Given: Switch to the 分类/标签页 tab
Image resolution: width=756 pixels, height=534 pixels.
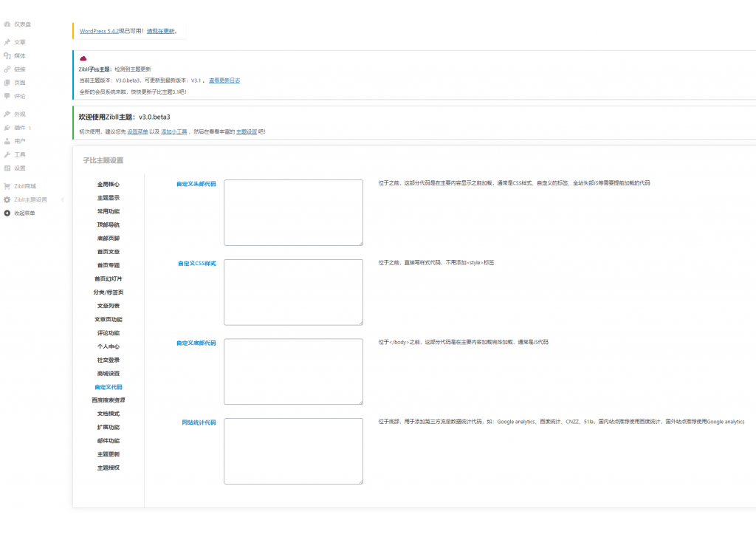Looking at the screenshot, I should (109, 292).
